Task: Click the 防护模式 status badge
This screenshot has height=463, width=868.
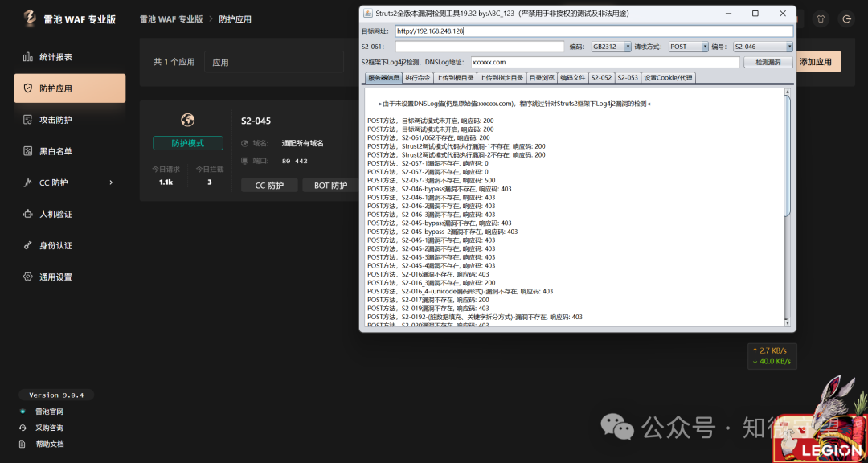Action: 187,143
